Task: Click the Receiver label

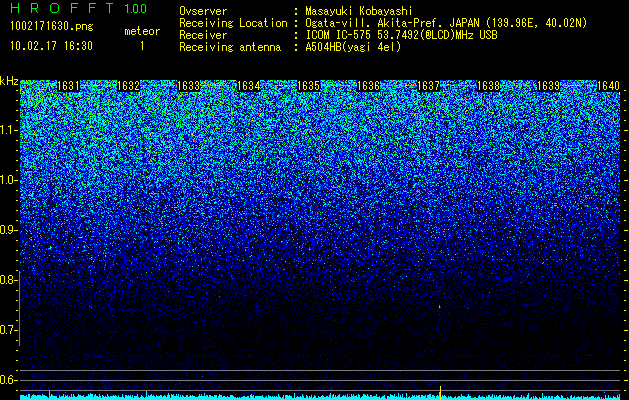Action: point(203,35)
